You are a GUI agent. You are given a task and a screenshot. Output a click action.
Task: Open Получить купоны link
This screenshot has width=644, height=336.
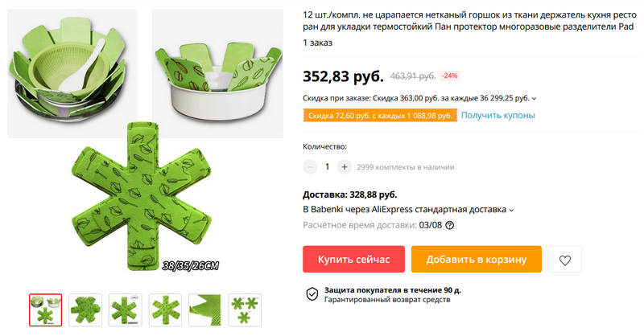pyautogui.click(x=498, y=116)
